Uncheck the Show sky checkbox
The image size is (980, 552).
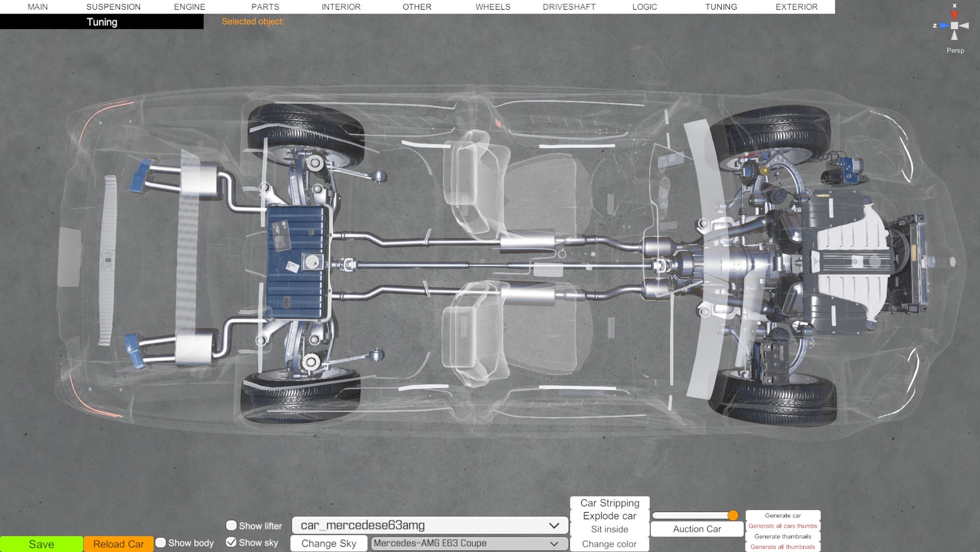point(231,542)
